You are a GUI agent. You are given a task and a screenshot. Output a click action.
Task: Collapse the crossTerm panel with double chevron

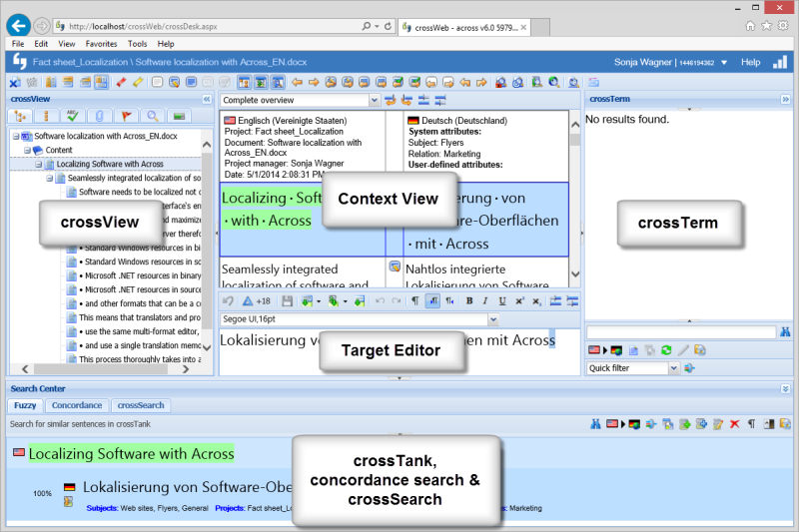785,99
